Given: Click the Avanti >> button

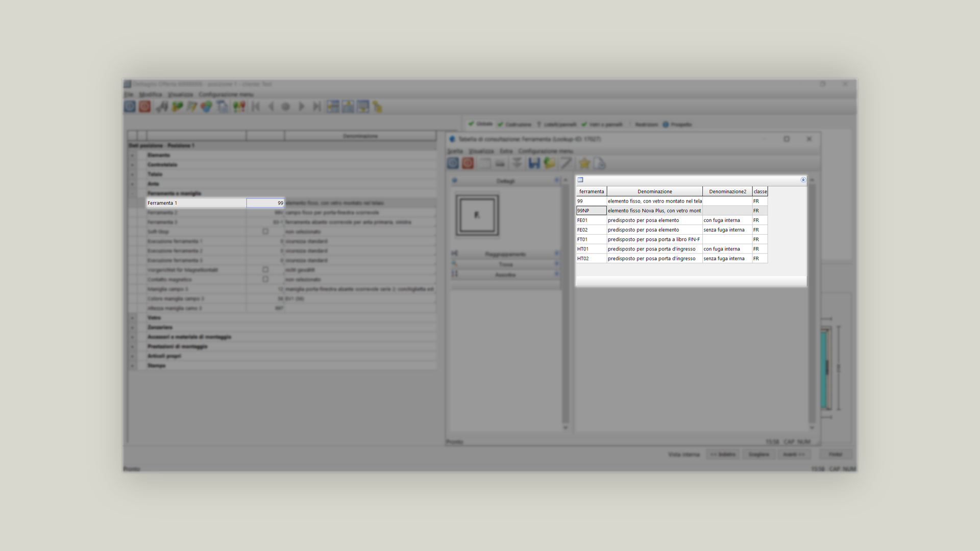Looking at the screenshot, I should coord(794,455).
